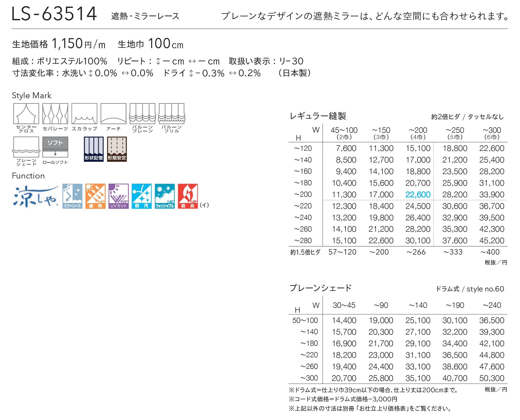520x420 pixels.
Task: Click the 約2倍ヒダ / タッセルなし note
Action: coord(467,117)
